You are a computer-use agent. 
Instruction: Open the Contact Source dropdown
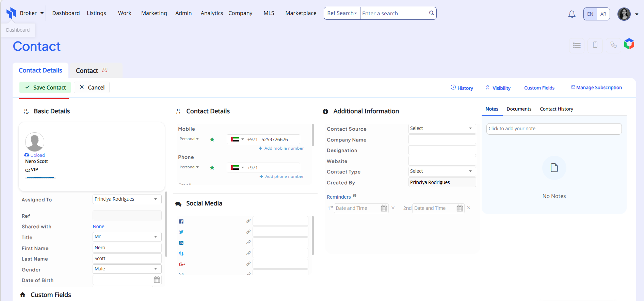click(442, 129)
